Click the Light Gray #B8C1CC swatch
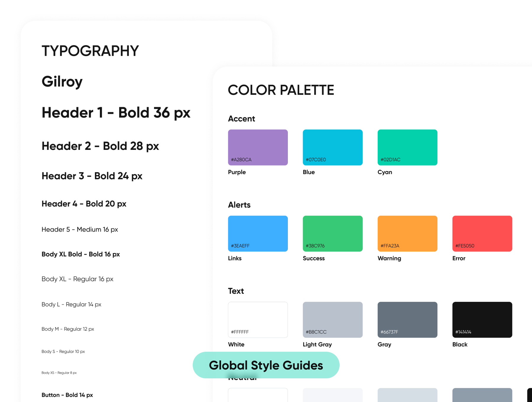 [x=332, y=320]
